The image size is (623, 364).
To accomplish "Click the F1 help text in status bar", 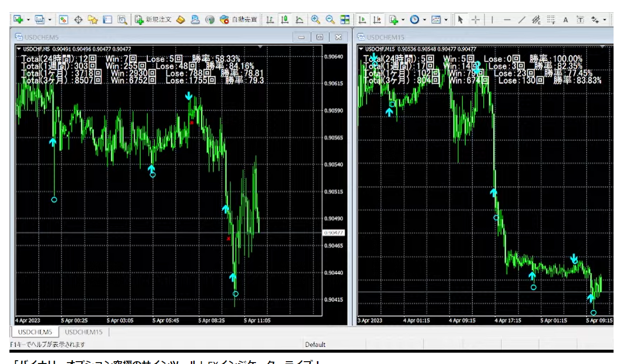I will [48, 345].
